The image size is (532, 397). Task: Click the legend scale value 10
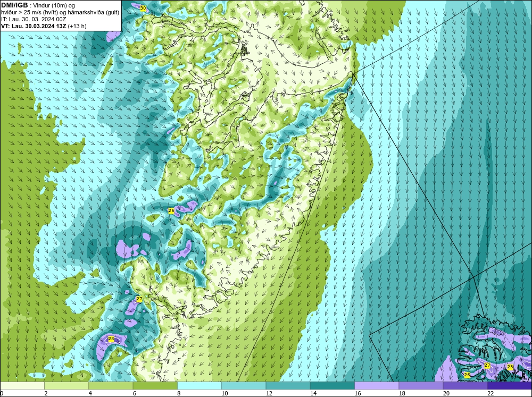(x=225, y=393)
